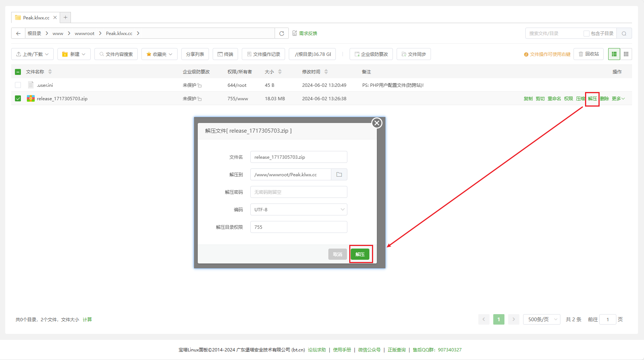Viewport: 644px width, 360px height.
Task: Open the share list (分享列表)
Action: [x=195, y=54]
